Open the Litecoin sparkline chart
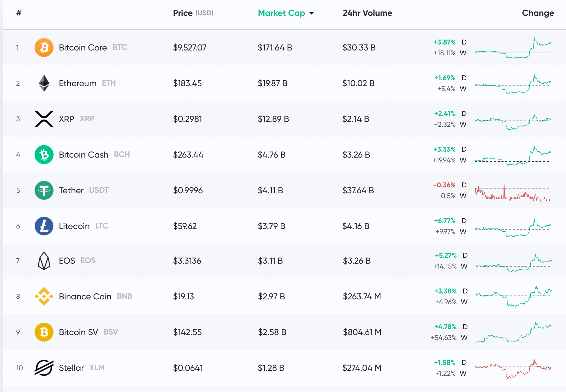566x392 pixels. [513, 227]
